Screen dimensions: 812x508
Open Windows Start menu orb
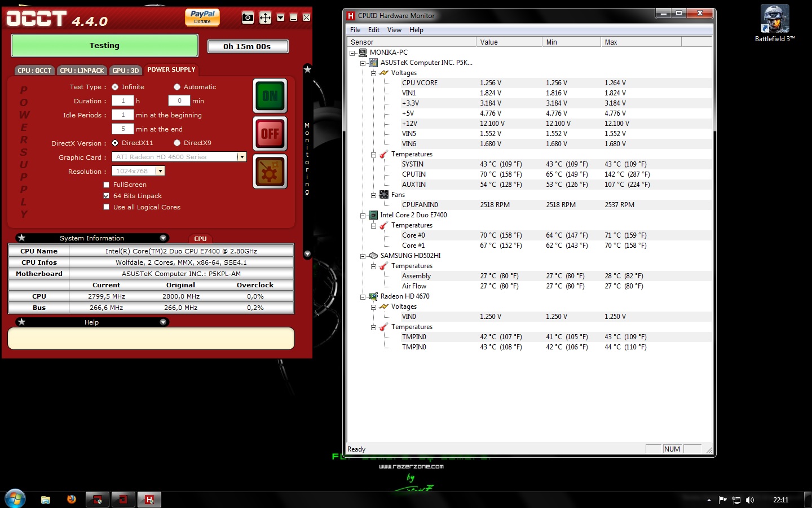tap(15, 499)
